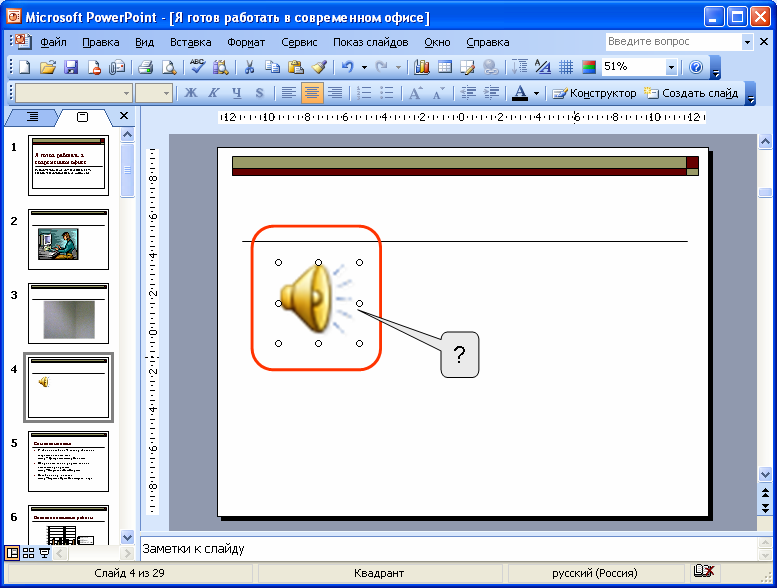777x588 pixels.
Task: Decrease font size with the small A icon
Action: point(439,93)
